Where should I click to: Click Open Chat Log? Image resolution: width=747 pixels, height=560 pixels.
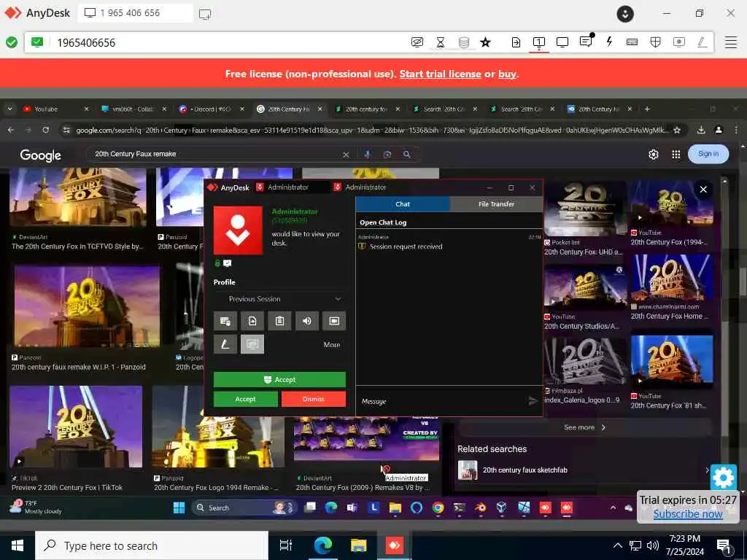point(383,222)
